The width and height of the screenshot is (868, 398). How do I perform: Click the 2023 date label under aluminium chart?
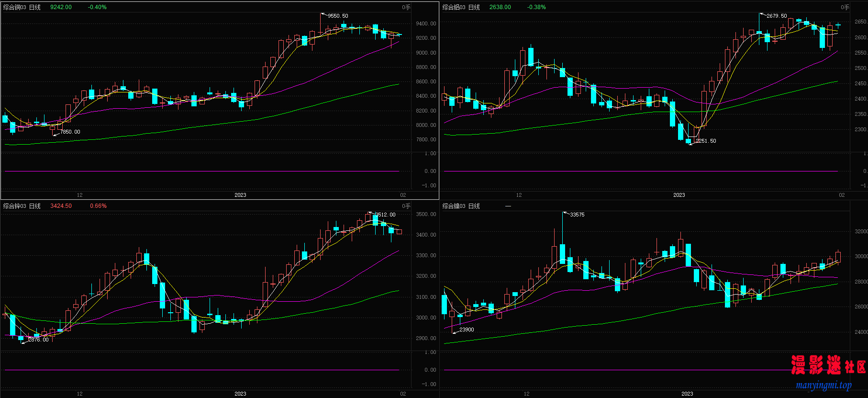679,195
